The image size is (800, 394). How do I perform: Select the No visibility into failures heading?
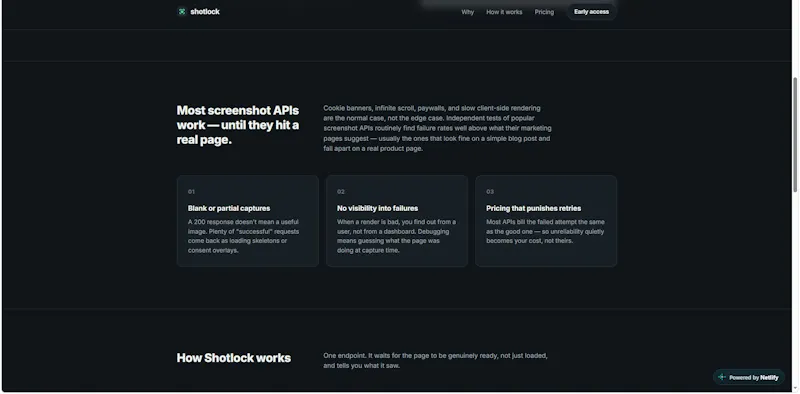pos(378,208)
